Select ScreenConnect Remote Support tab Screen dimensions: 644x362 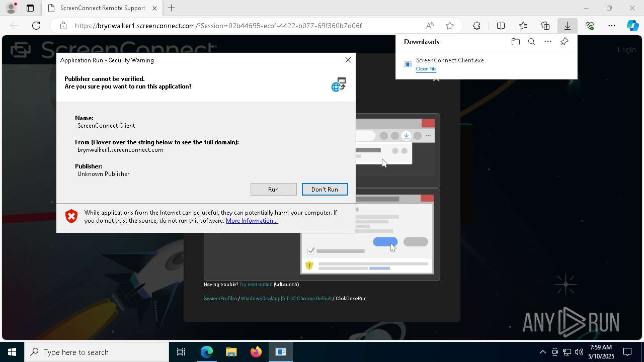point(101,8)
